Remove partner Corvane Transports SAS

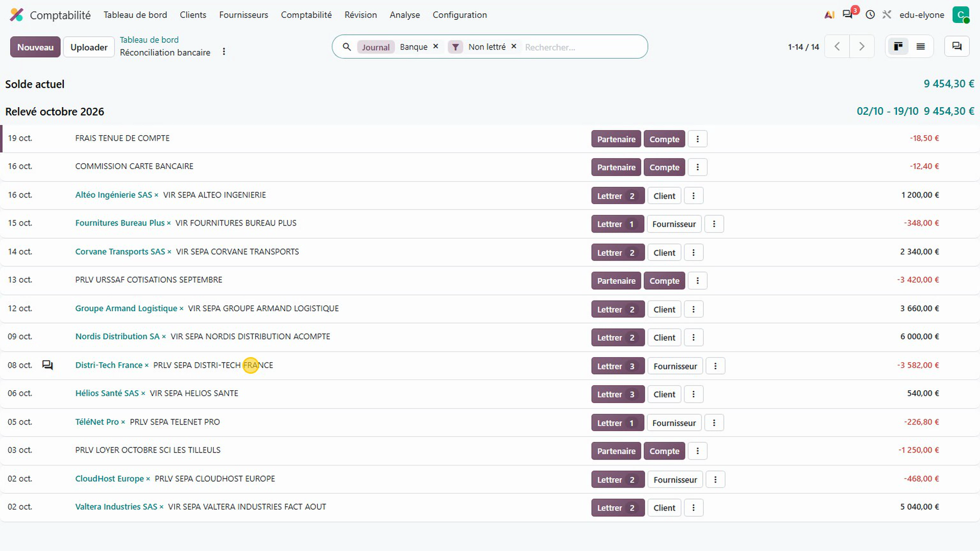click(x=169, y=252)
